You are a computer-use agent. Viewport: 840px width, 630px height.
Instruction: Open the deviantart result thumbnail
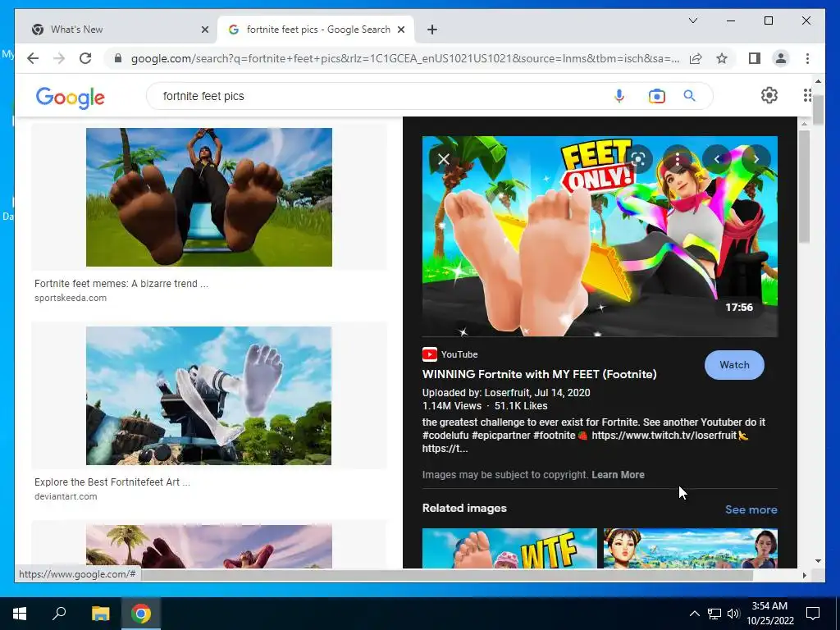209,395
